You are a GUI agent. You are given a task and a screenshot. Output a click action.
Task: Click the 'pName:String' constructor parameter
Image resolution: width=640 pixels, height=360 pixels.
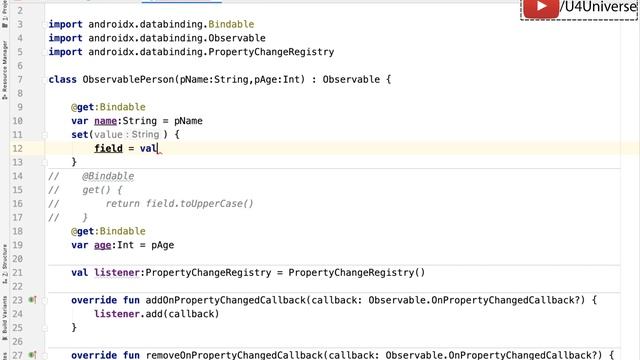coord(214,80)
